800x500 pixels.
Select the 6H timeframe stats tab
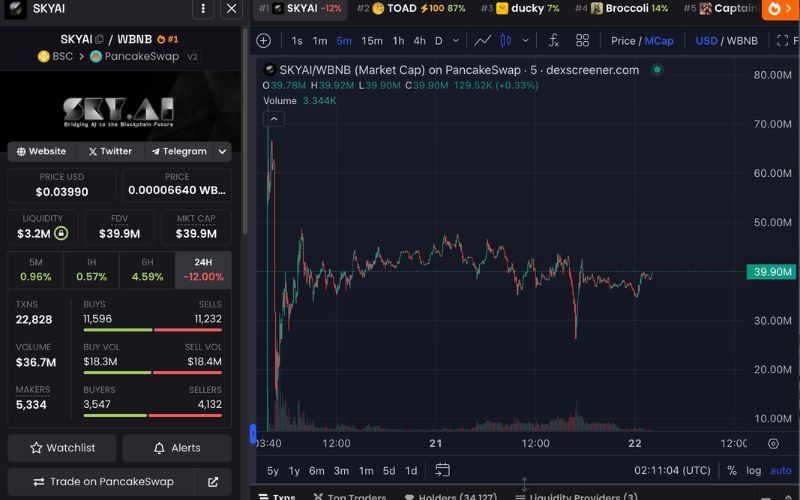coord(147,270)
